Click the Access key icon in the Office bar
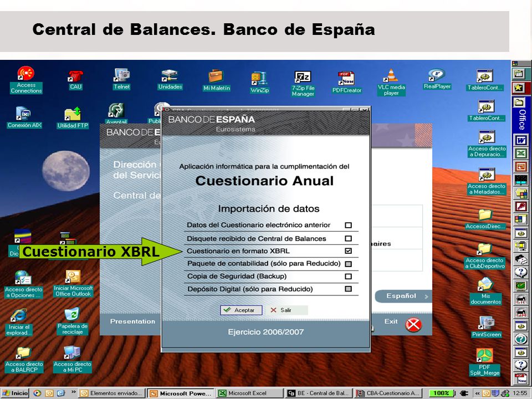 521,206
